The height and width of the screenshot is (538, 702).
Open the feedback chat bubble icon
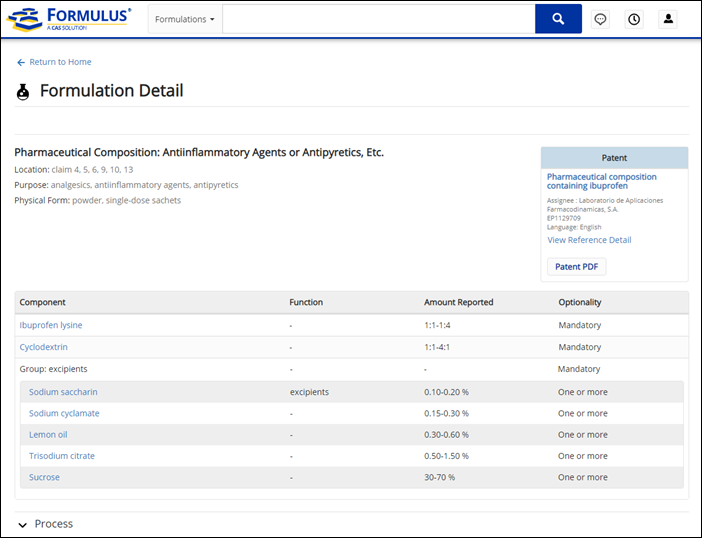pos(600,19)
